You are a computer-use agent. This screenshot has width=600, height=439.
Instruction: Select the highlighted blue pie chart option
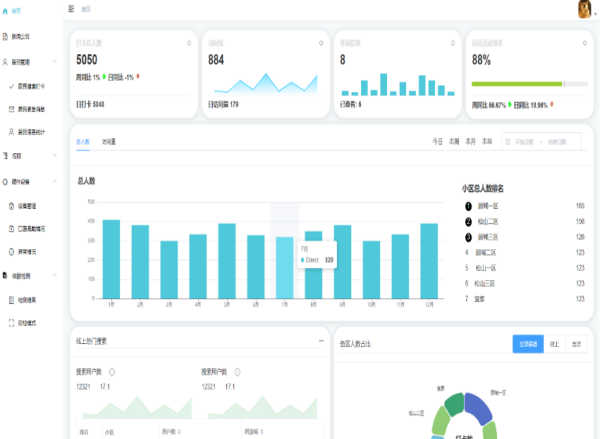click(529, 343)
